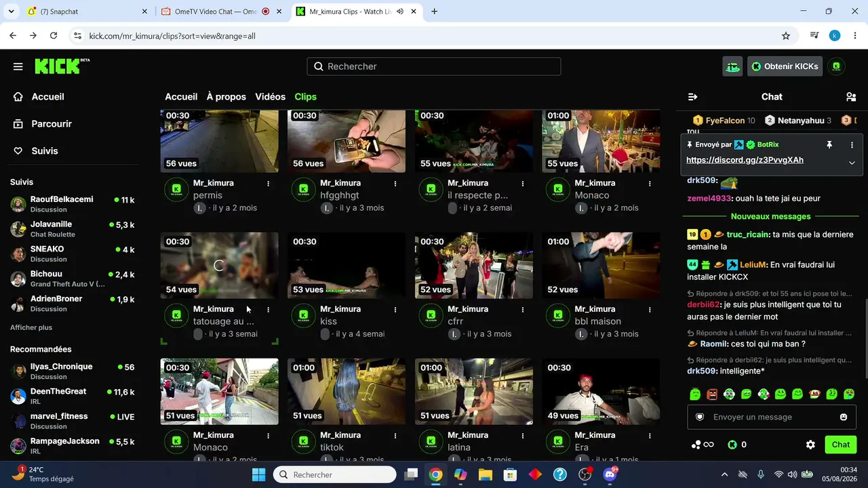The height and width of the screenshot is (488, 868).
Task: Click truc_ricain username in chat
Action: (748, 235)
